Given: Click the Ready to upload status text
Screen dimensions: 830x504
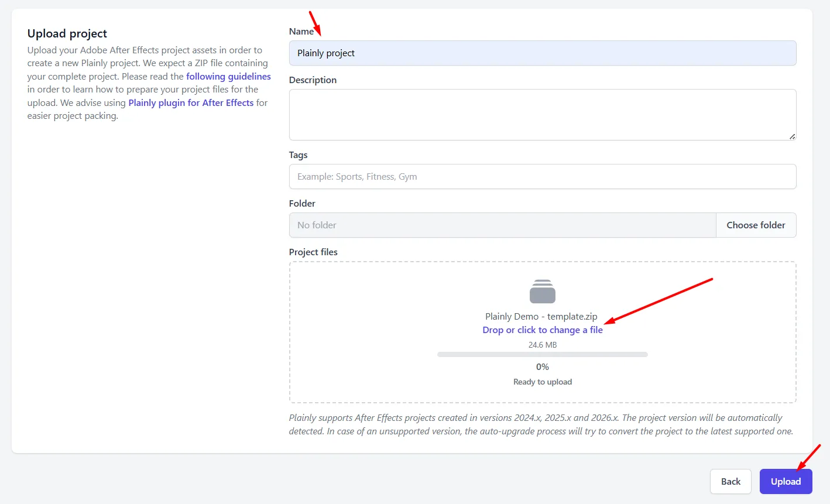Looking at the screenshot, I should coord(542,382).
